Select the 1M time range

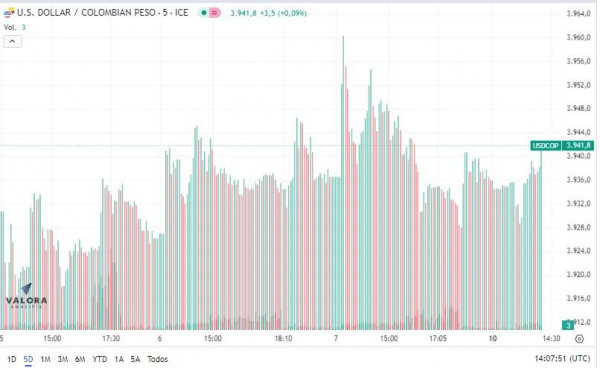45,359
